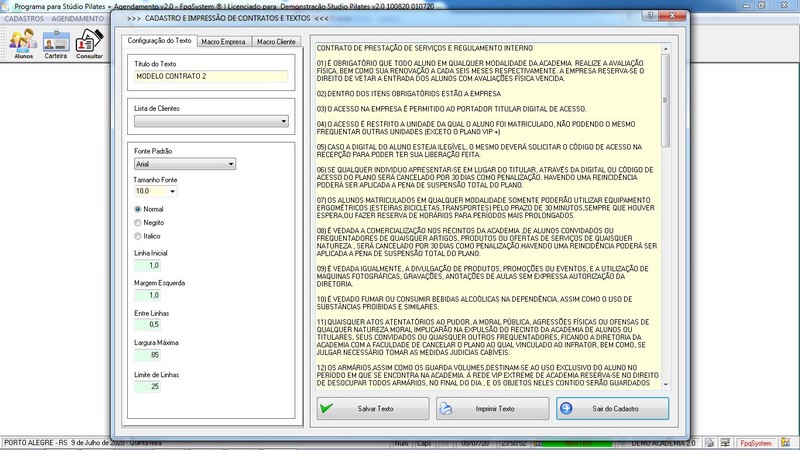Click Sair do Cadastro button

tap(613, 409)
